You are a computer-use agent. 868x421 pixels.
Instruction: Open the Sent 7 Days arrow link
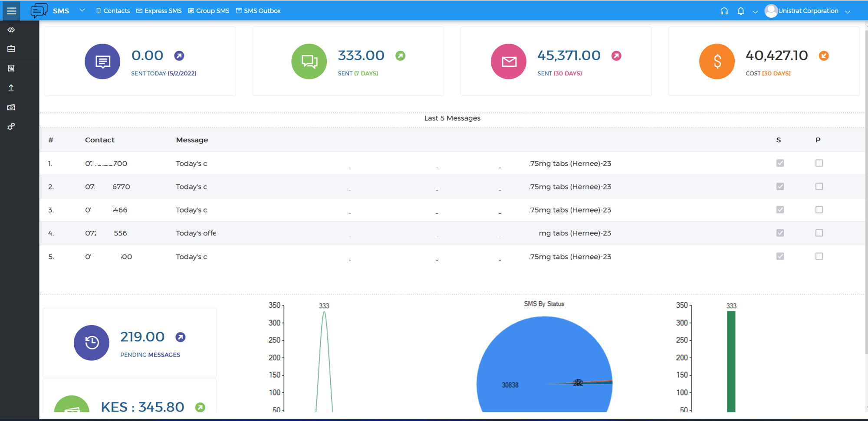(400, 55)
